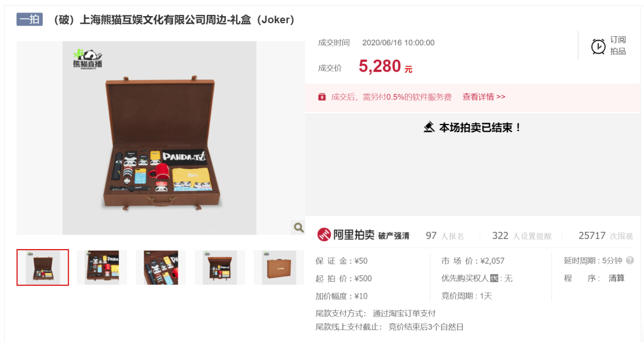Click the Ali Auction red logo
Image resolution: width=644 pixels, height=342 pixels.
tap(324, 235)
